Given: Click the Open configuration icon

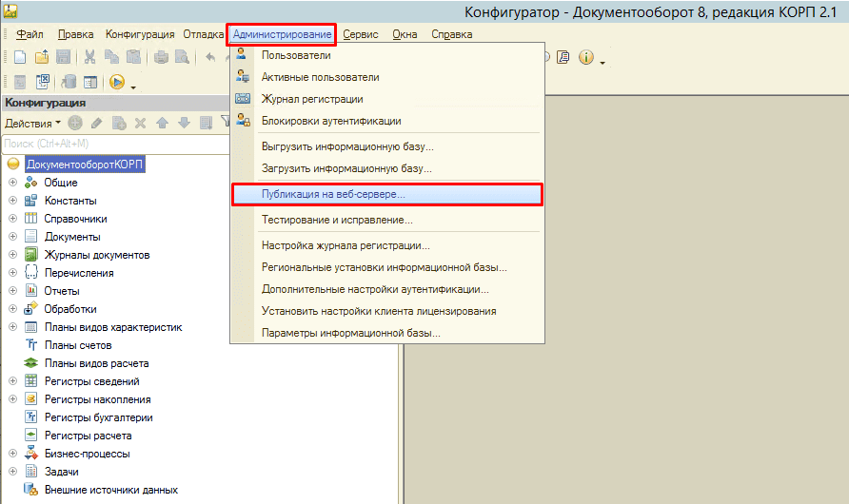Looking at the screenshot, I should [x=20, y=82].
